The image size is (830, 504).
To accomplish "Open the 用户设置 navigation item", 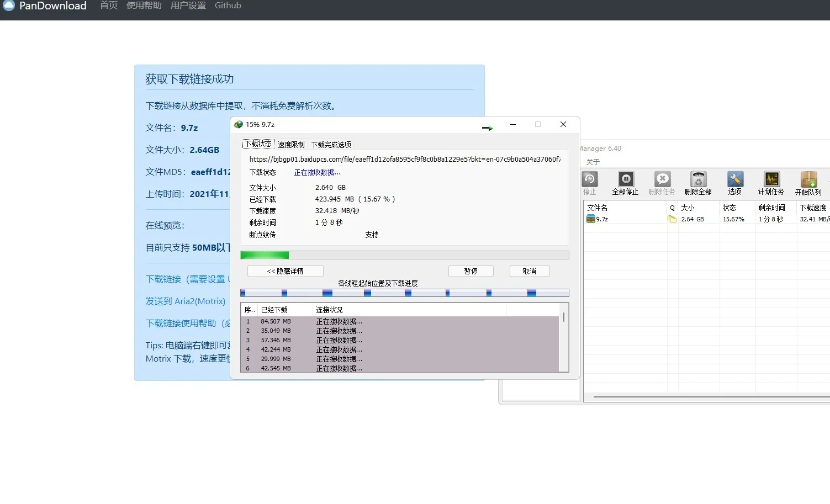I will [188, 6].
